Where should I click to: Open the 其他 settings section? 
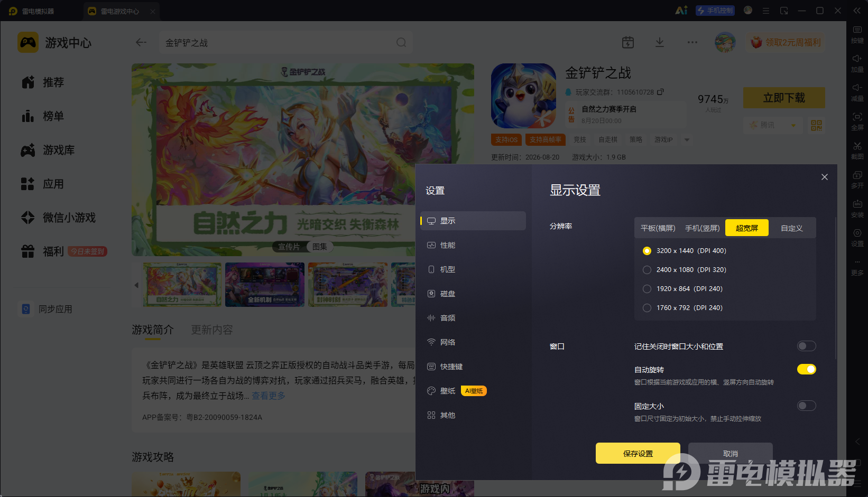pyautogui.click(x=473, y=415)
